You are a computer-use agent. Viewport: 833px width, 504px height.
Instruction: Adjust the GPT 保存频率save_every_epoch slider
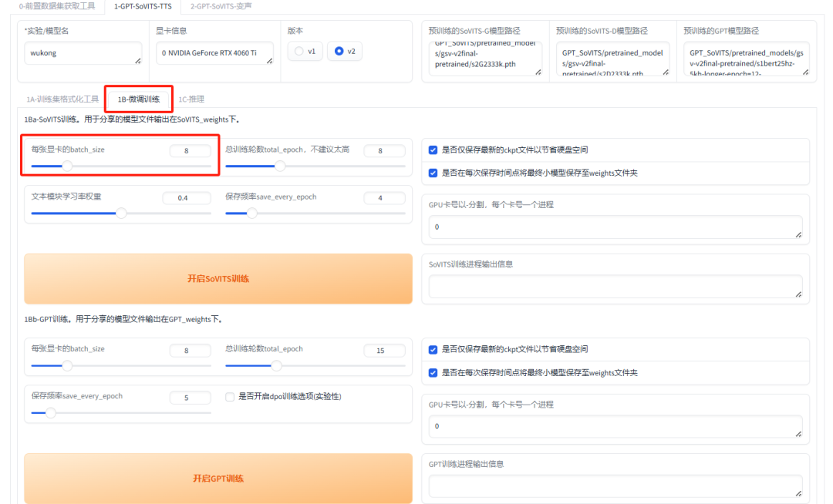click(x=121, y=413)
